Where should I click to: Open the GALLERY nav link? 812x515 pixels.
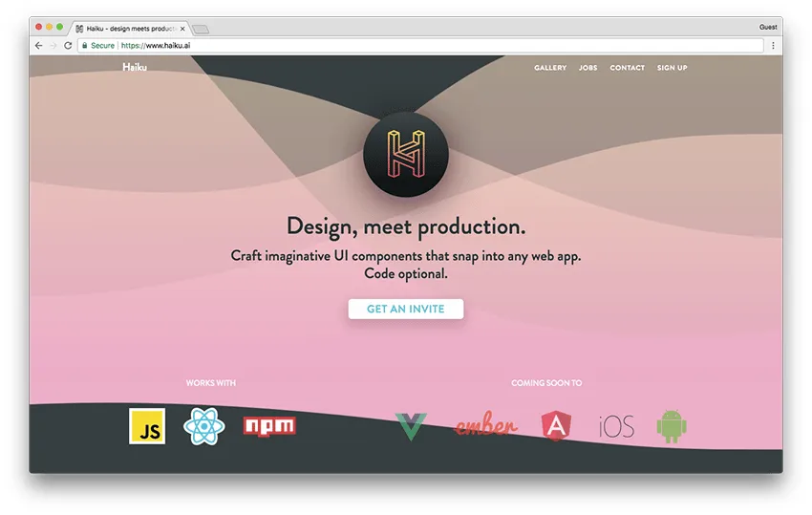[550, 68]
